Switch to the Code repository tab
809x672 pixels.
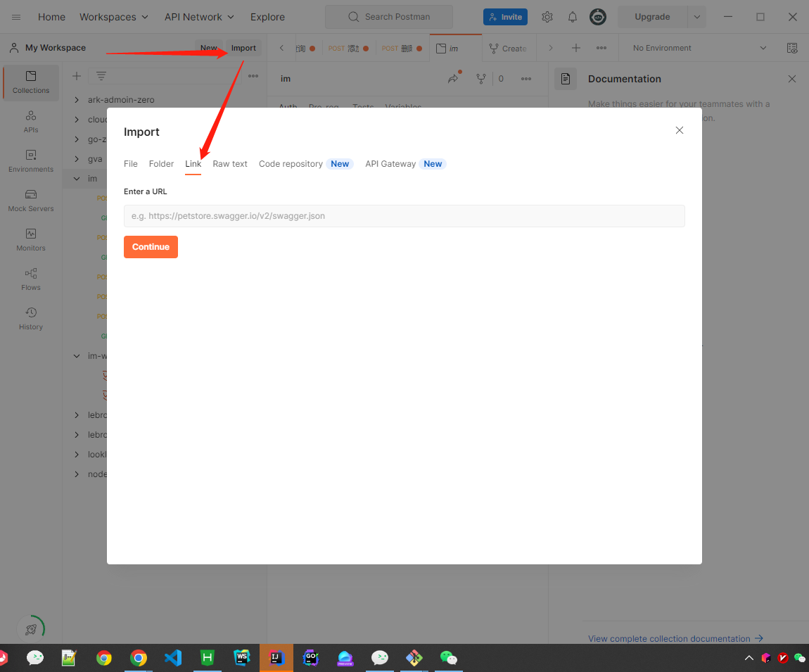(x=291, y=164)
